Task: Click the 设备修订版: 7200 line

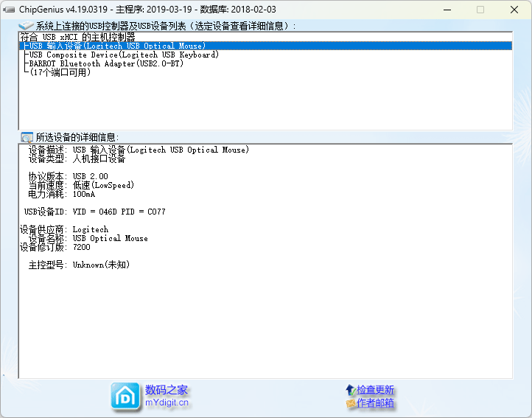Action: point(55,247)
